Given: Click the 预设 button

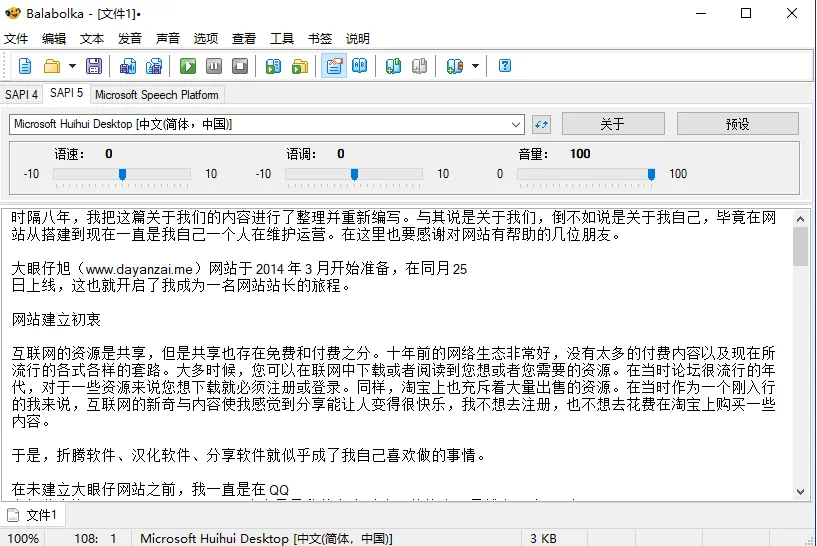Looking at the screenshot, I should pyautogui.click(x=737, y=124).
